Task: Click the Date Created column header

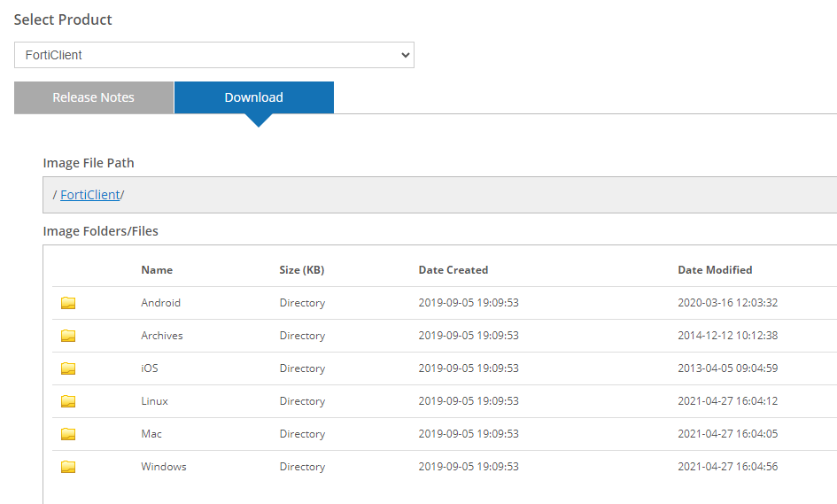Action: [x=453, y=270]
